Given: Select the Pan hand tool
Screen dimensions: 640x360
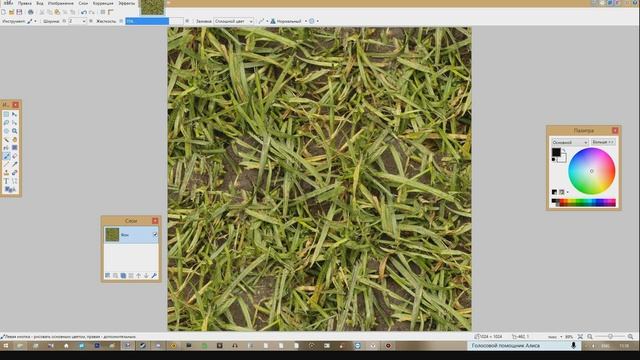Looking at the screenshot, I should [15, 140].
